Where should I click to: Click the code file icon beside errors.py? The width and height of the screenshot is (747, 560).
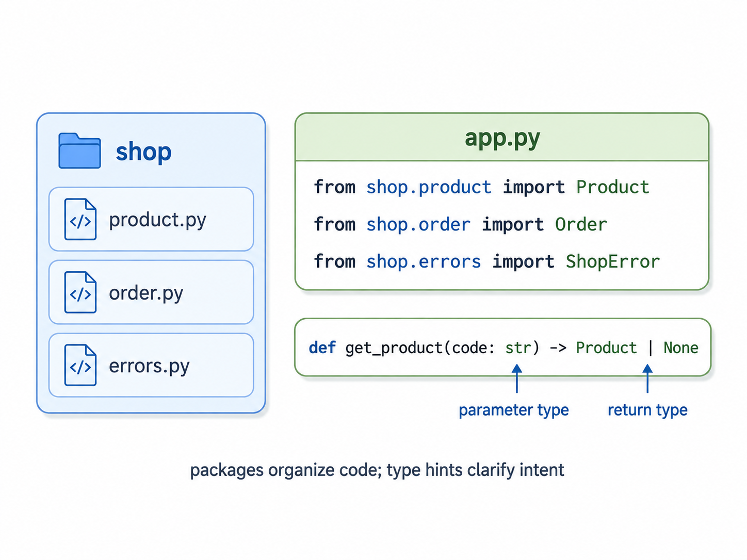(x=80, y=365)
